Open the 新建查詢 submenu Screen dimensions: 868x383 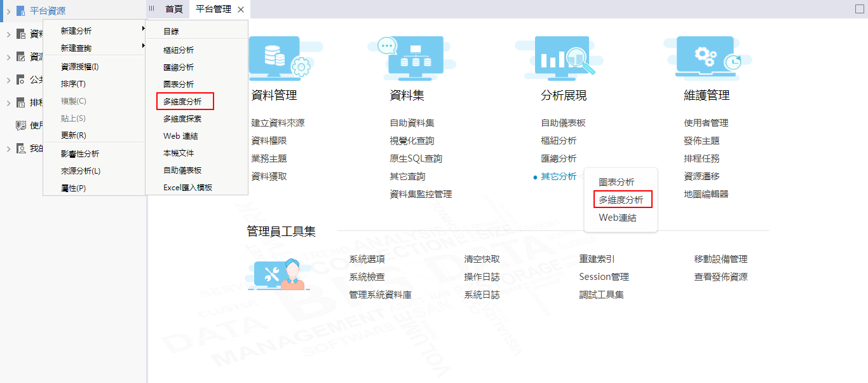pos(76,48)
